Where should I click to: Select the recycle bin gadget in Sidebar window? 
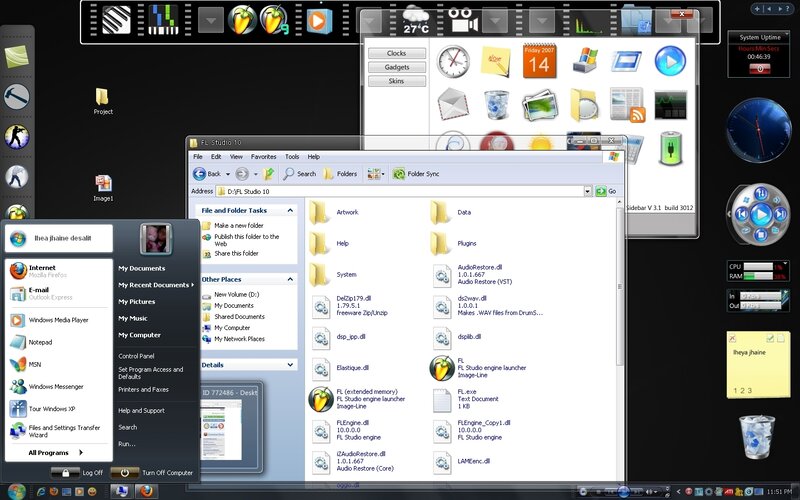[496, 105]
